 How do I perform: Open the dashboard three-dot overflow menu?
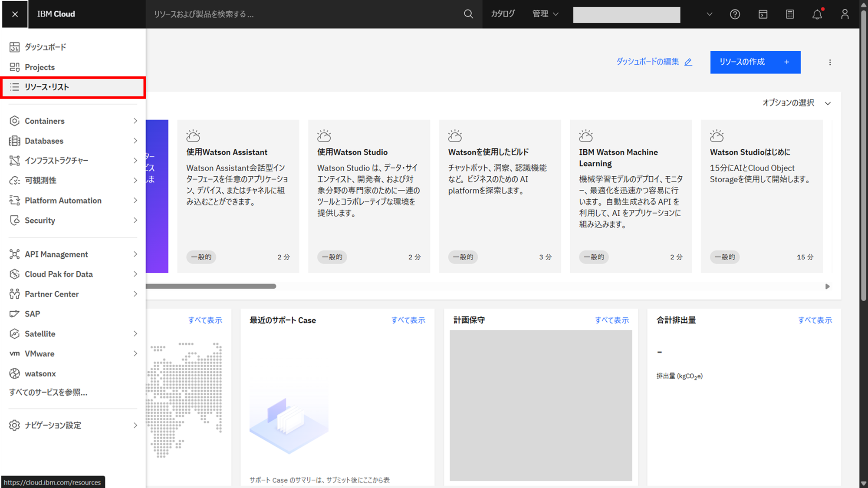click(830, 62)
